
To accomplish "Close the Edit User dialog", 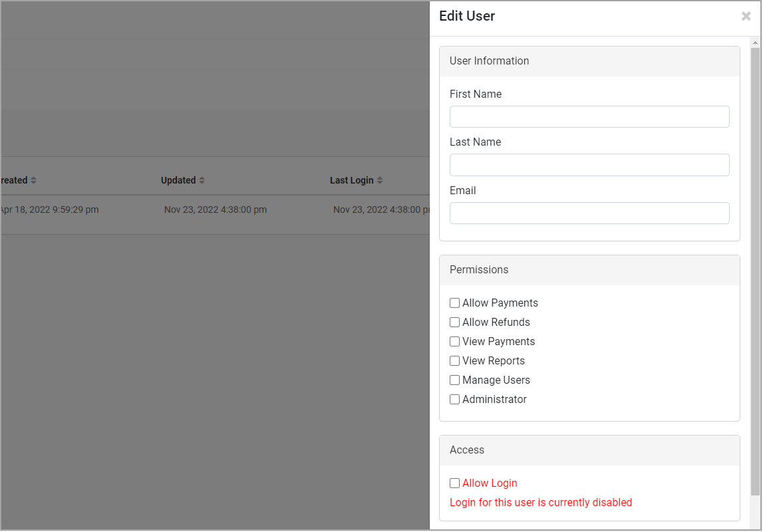I will tap(745, 16).
